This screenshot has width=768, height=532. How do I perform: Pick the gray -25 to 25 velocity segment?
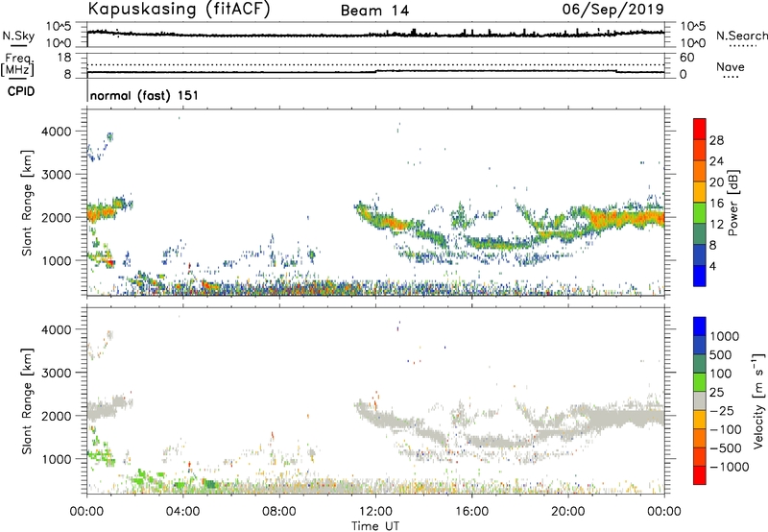(x=700, y=401)
